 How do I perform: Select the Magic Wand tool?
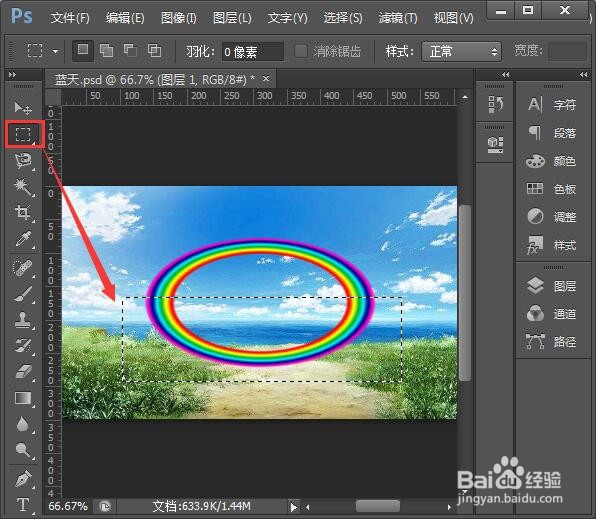click(23, 187)
